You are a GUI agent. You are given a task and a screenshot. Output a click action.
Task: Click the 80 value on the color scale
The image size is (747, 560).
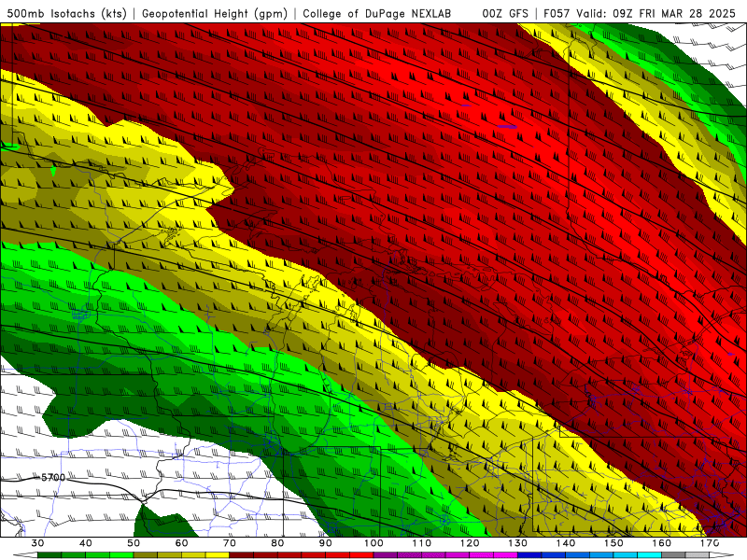[x=277, y=543]
